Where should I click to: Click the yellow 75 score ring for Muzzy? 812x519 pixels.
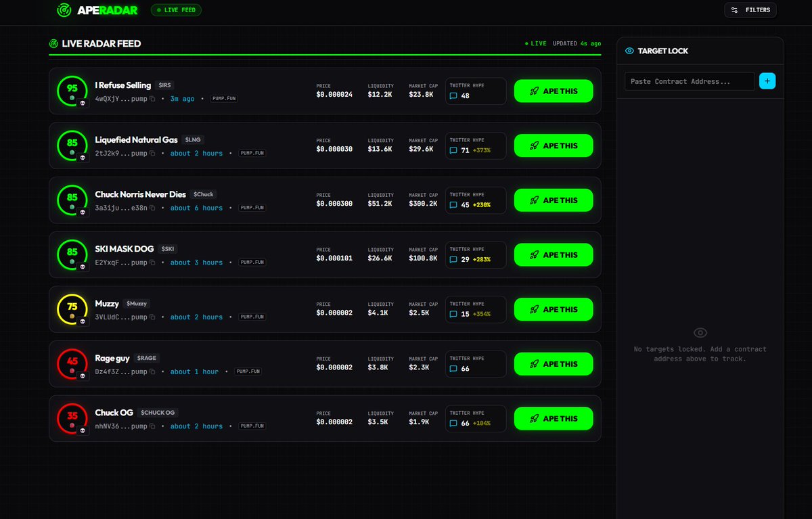click(72, 309)
